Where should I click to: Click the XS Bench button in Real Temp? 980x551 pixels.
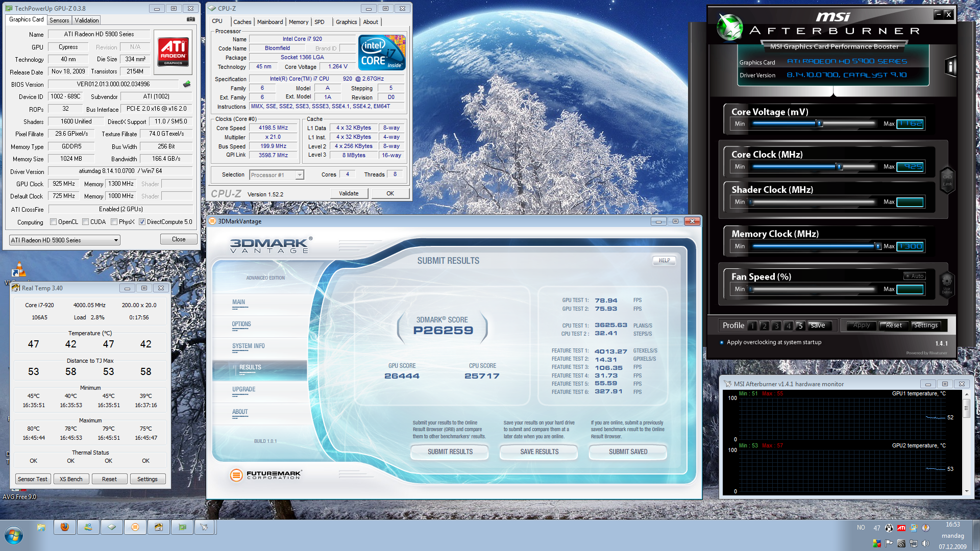[71, 479]
